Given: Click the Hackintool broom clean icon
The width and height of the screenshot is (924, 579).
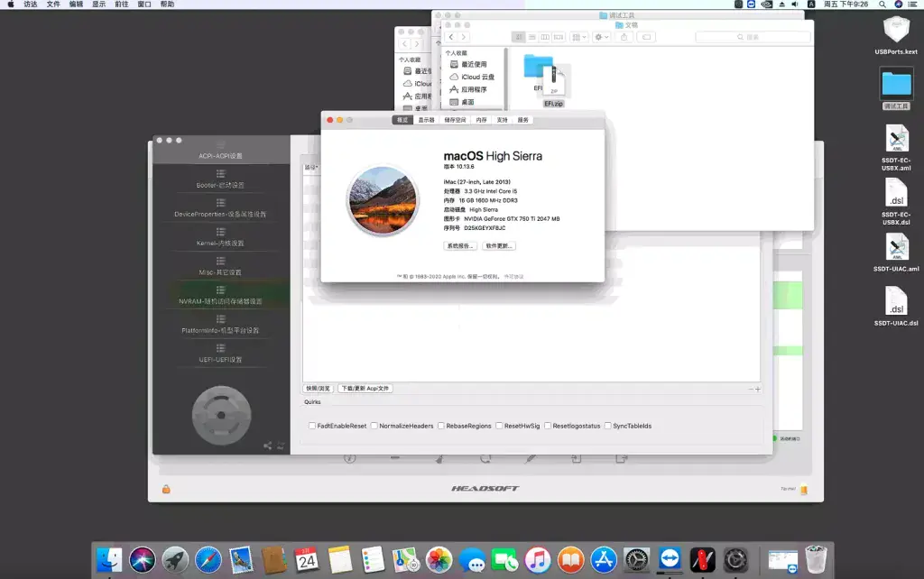Looking at the screenshot, I should pos(439,458).
